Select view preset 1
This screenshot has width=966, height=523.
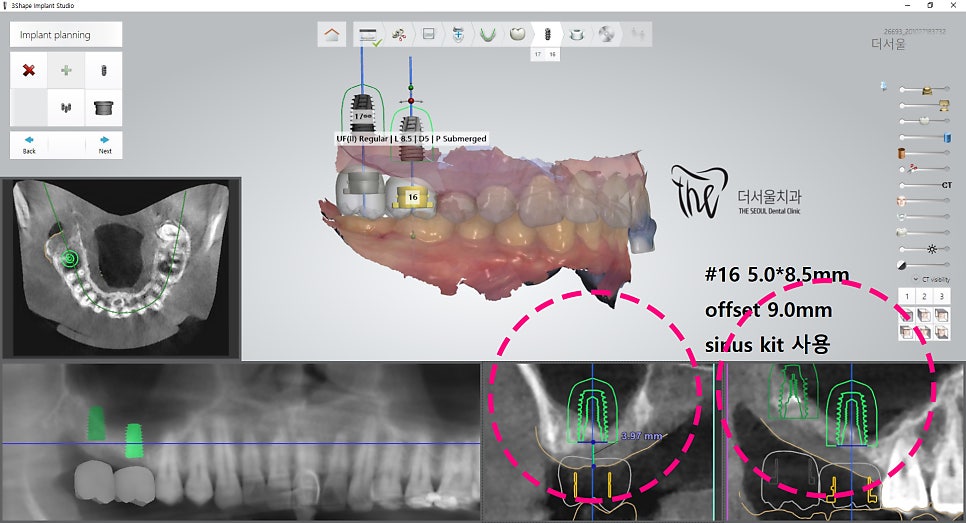click(x=907, y=296)
